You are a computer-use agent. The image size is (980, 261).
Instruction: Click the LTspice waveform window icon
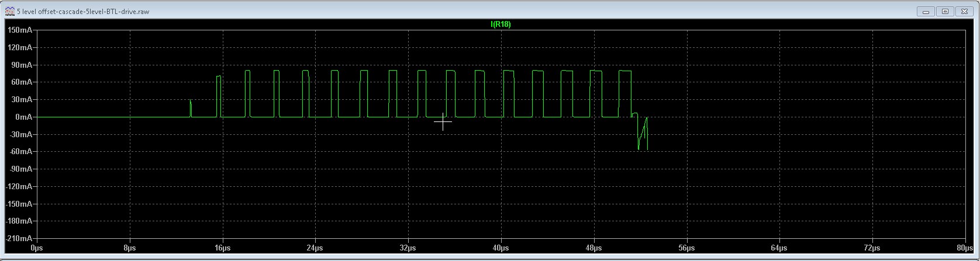[x=9, y=11]
